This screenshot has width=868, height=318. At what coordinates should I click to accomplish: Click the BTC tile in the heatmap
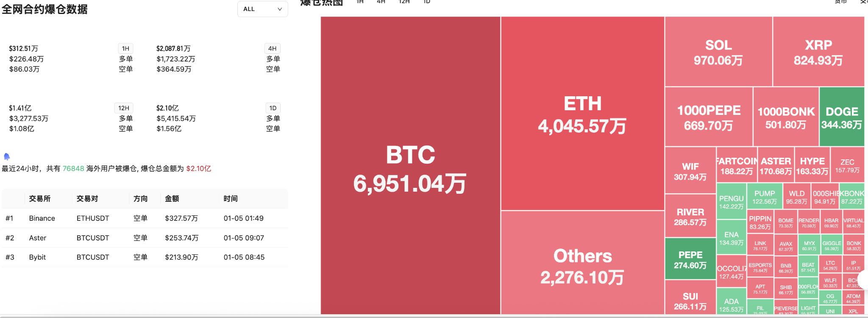[x=410, y=167]
